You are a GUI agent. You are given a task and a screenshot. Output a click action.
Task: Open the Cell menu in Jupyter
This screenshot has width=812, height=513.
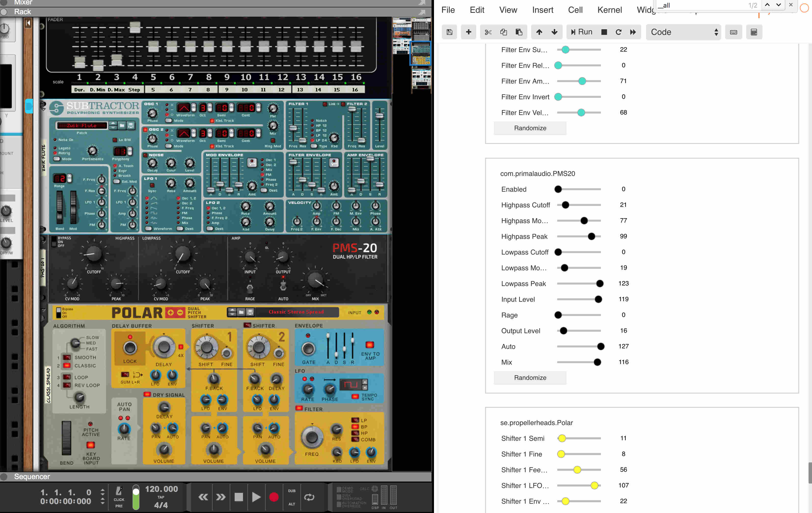tap(575, 10)
